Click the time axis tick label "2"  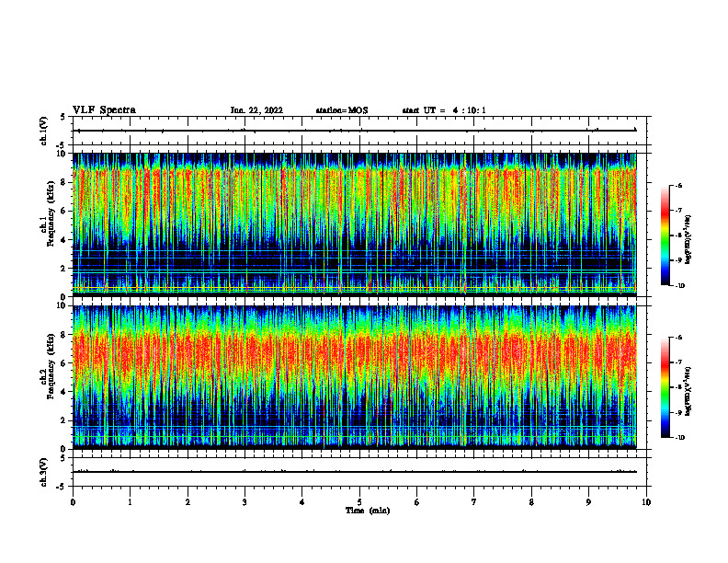tap(188, 502)
